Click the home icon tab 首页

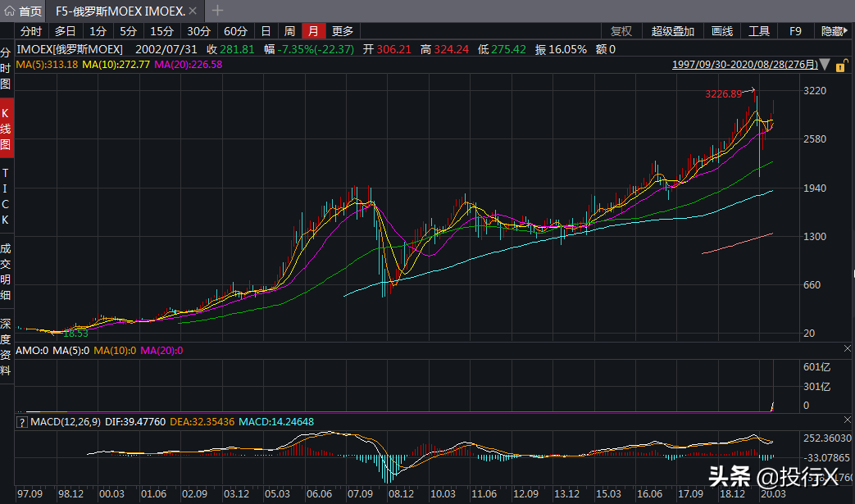coord(22,11)
